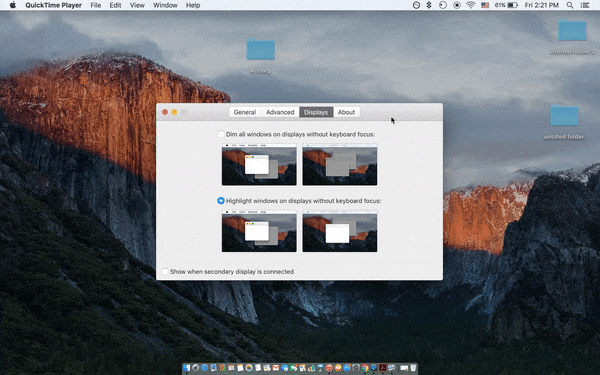600x375 pixels.
Task: Open Adobe Acrobat from the Dock
Action: [x=382, y=368]
